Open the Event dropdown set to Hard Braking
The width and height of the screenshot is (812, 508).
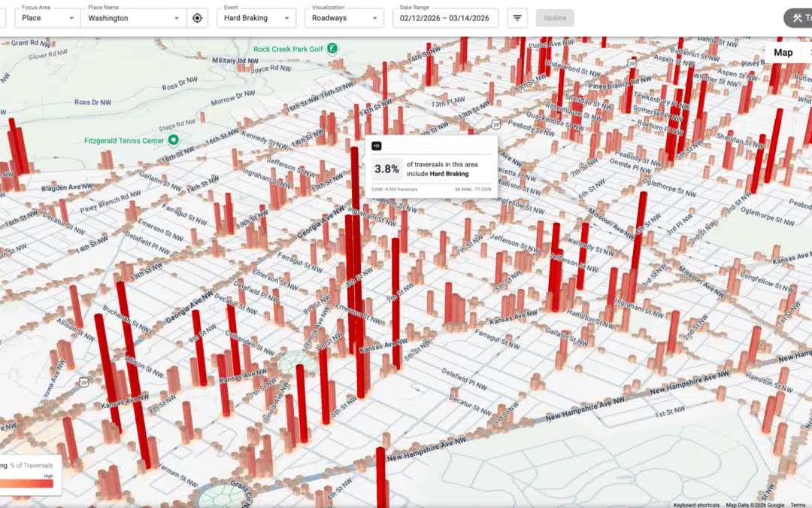point(256,18)
